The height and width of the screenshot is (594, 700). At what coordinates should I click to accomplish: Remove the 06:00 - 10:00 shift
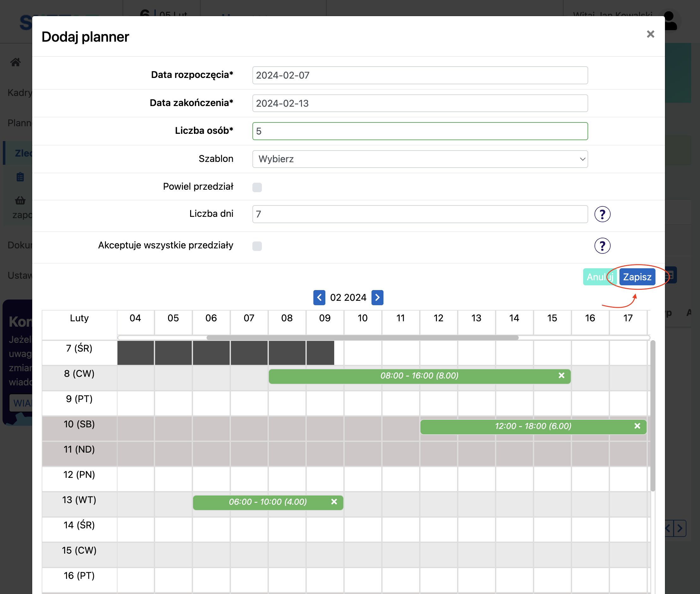tap(334, 502)
